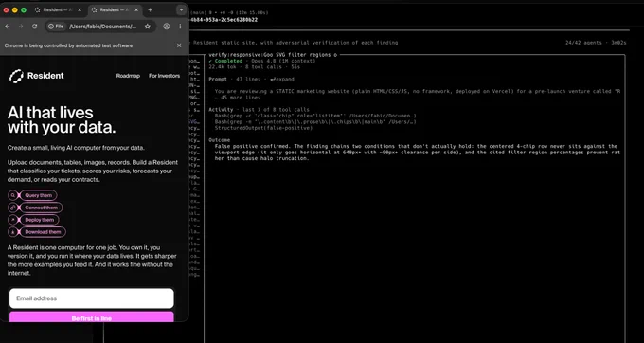Focus the Email address field
Image resolution: width=644 pixels, height=343 pixels.
click(92, 298)
